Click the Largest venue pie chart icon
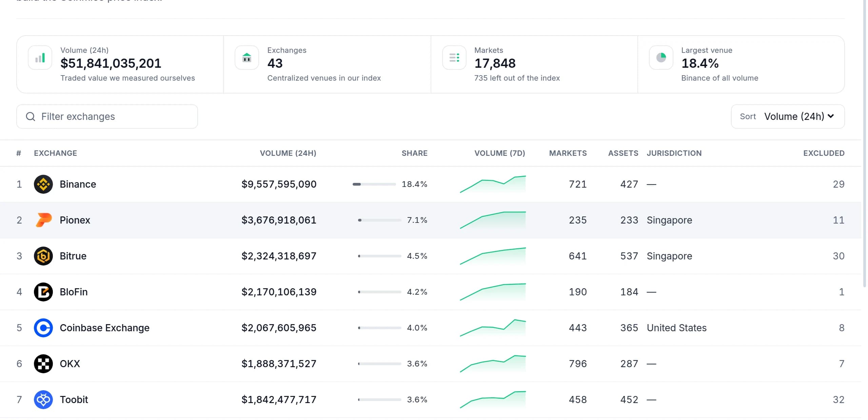Viewport: 868px width, 420px height. tap(661, 58)
